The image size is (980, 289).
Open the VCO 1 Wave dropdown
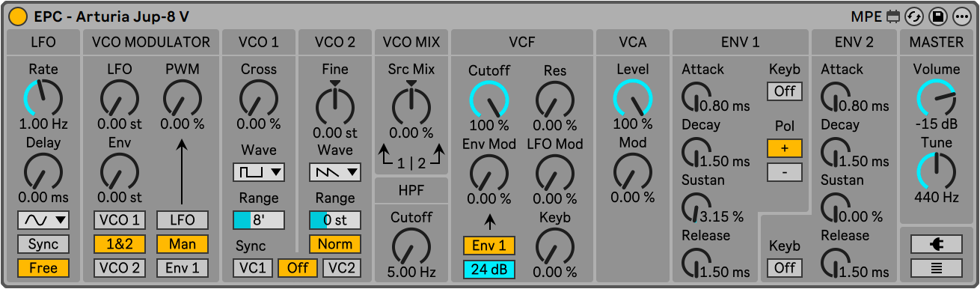tap(259, 172)
